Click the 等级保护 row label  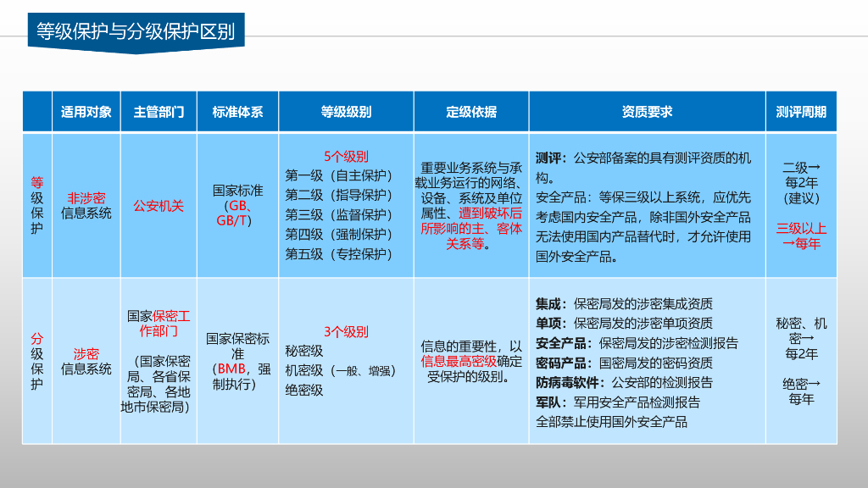point(37,205)
